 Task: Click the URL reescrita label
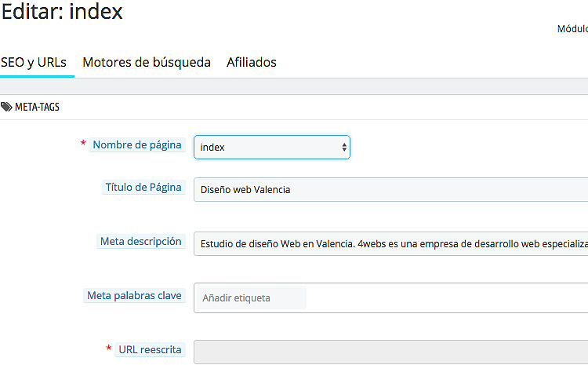pos(150,349)
